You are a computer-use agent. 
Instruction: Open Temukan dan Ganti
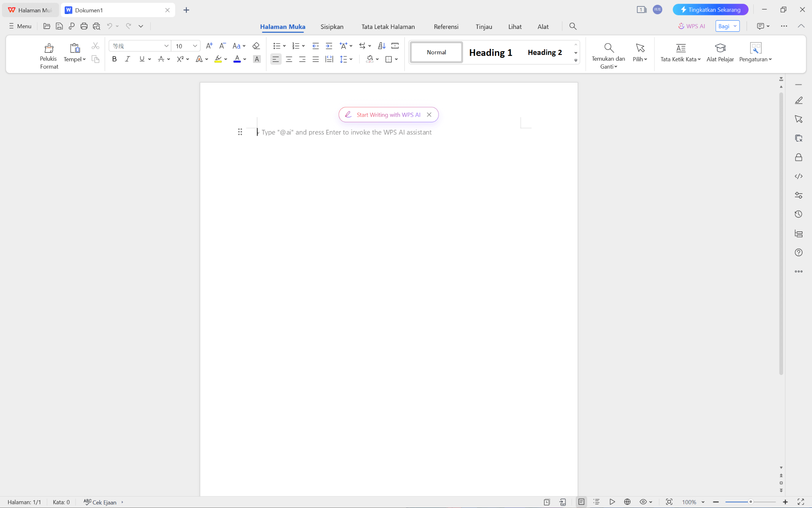(608, 54)
